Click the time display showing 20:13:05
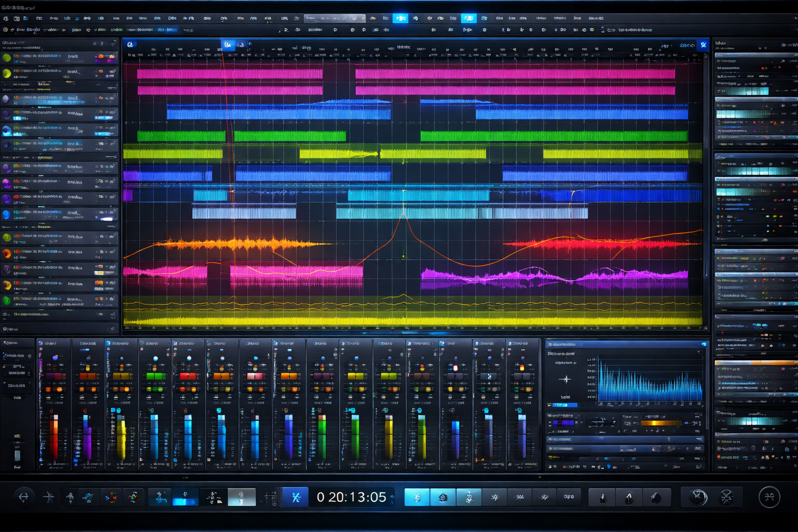798x532 pixels. (x=352, y=497)
